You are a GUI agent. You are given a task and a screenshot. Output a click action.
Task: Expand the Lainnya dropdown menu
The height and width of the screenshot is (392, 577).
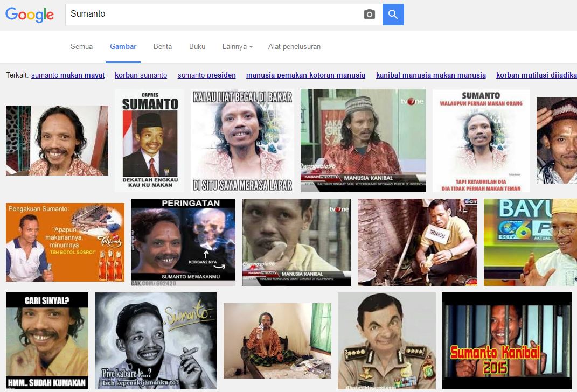238,47
